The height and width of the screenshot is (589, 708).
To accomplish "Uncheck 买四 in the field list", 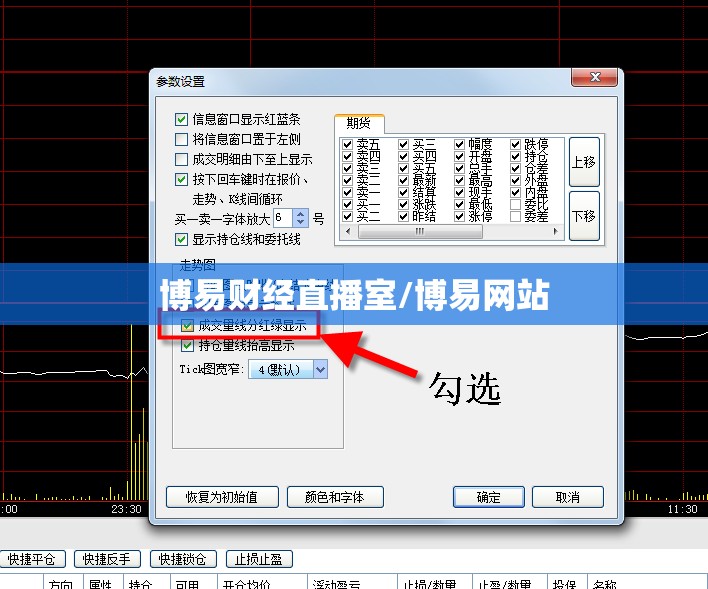I will (403, 156).
